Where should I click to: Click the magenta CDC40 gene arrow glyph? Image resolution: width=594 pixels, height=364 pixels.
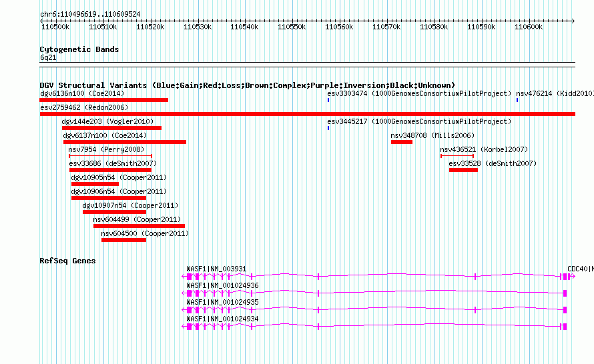(x=571, y=277)
